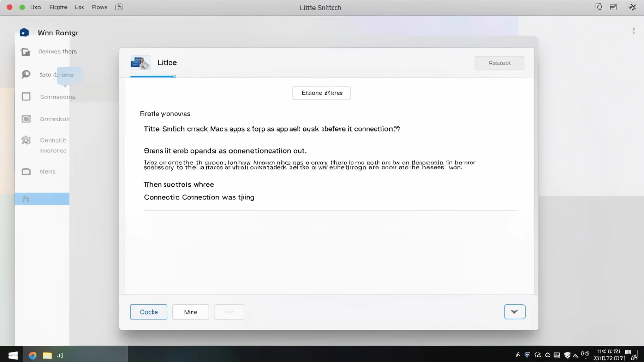644x362 pixels.
Task: Open the Windows Start button
Action: point(13,355)
